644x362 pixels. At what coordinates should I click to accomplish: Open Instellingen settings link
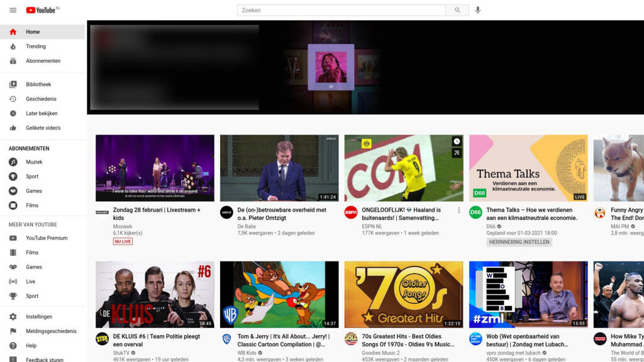[39, 317]
